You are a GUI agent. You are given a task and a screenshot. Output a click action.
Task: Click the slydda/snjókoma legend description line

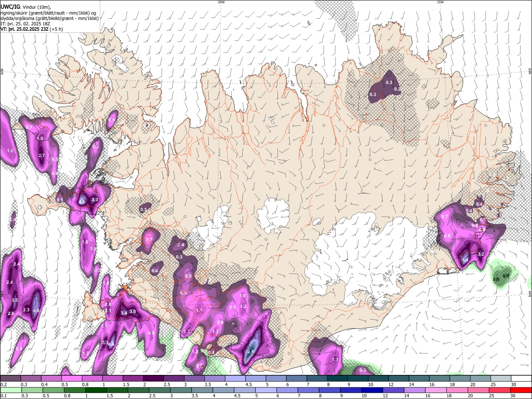coord(49,18)
